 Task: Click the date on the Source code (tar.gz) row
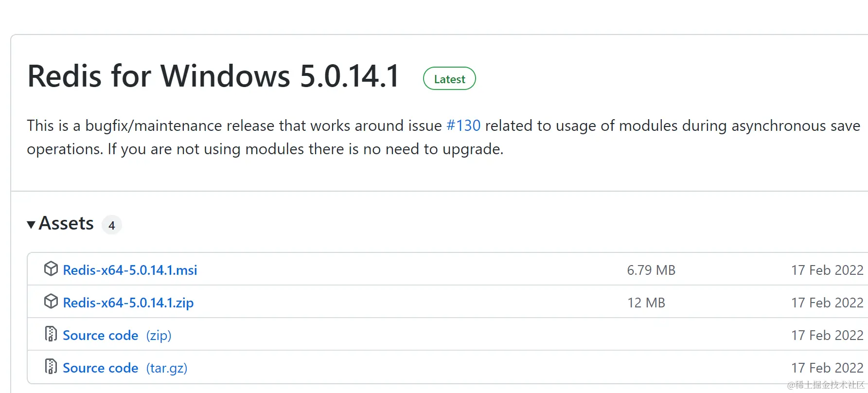coord(827,368)
